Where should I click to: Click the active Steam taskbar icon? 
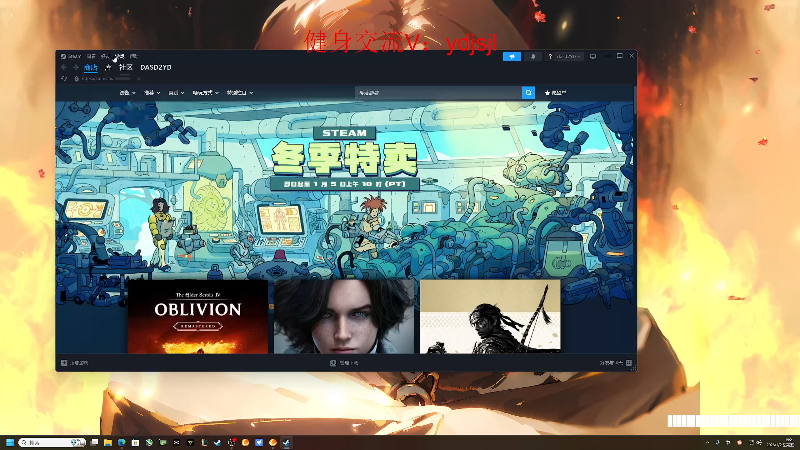[286, 442]
